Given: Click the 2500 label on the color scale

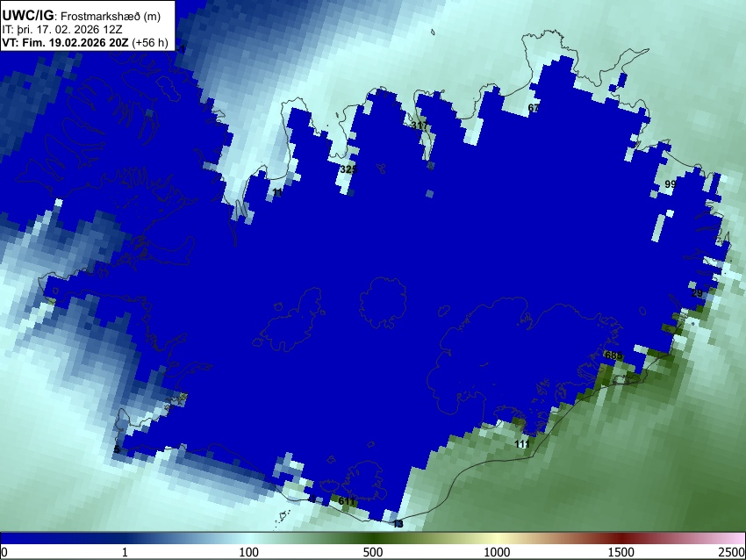Looking at the screenshot, I should (732, 552).
